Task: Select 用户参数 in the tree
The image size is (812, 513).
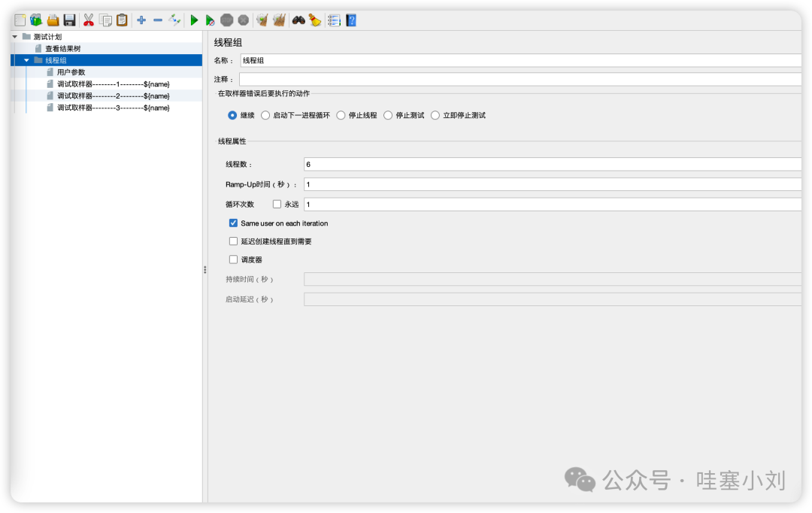Action: [71, 72]
